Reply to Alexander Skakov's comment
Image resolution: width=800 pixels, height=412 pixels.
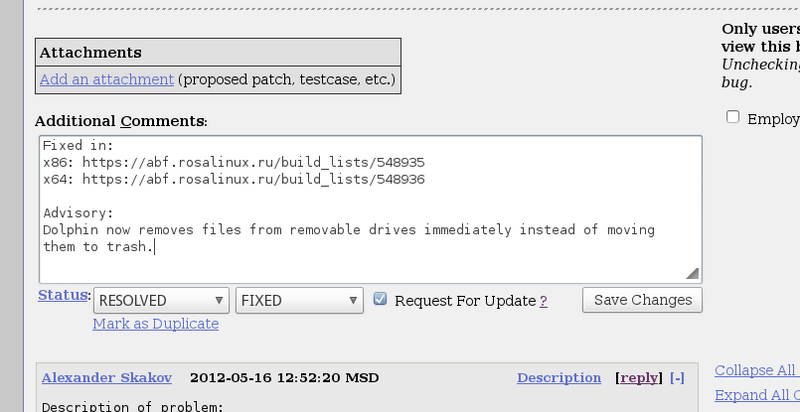pos(639,378)
